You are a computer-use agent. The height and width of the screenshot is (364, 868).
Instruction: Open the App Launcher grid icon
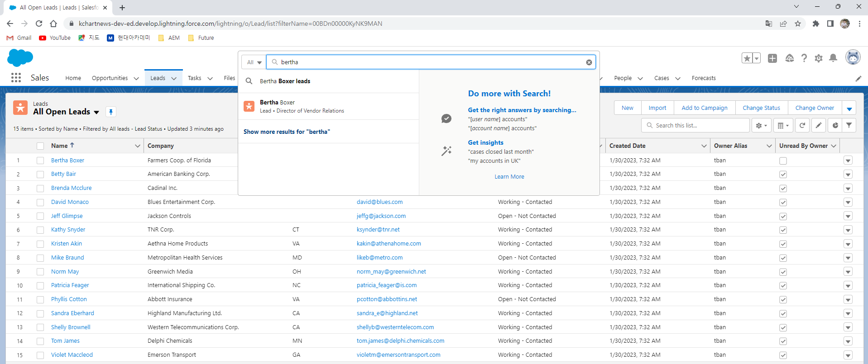pos(16,78)
